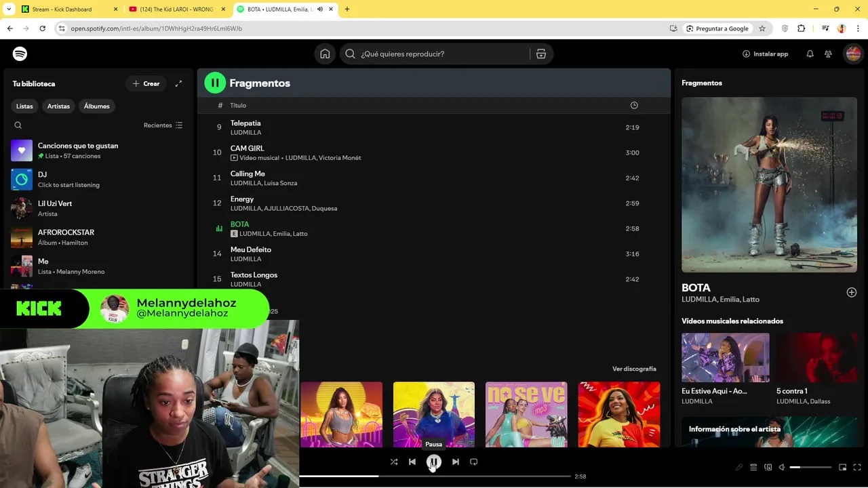Open the play queue
This screenshot has height=488, width=868.
[x=753, y=467]
